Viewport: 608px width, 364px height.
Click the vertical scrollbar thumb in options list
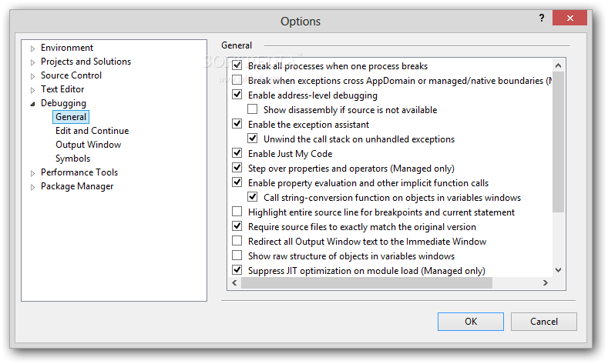[558, 142]
